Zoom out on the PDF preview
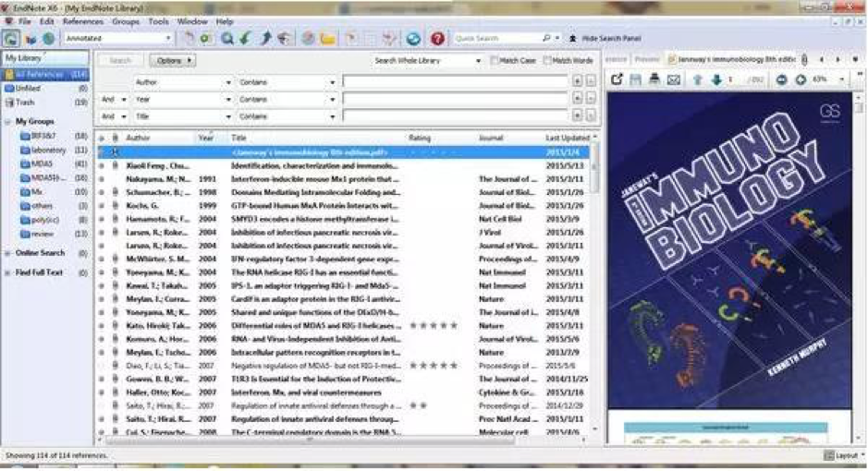 (781, 79)
